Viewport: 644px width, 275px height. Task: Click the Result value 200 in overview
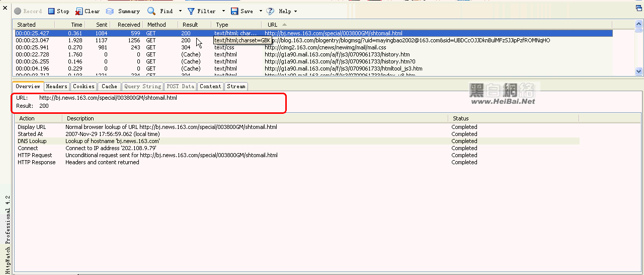(44, 106)
